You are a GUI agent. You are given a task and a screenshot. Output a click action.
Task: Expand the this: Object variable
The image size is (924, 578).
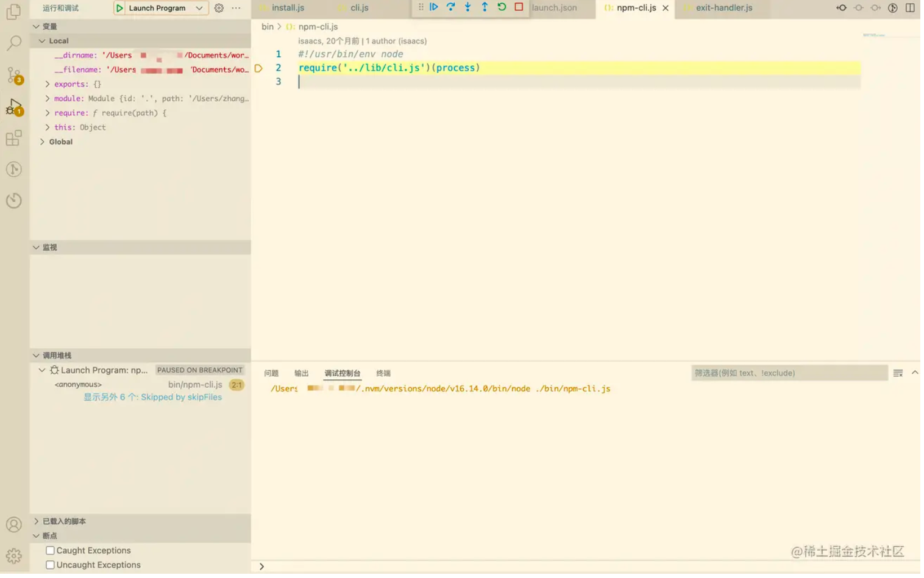[x=48, y=127]
